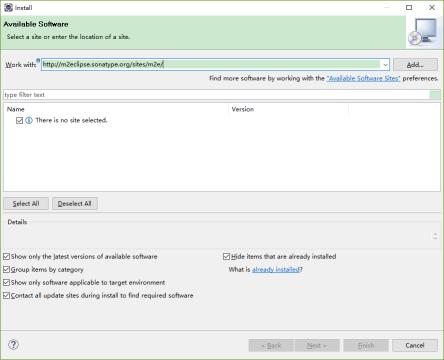This screenshot has width=444, height=360.
Task: Click the Eclipse icon in the title bar
Action: pos(8,7)
